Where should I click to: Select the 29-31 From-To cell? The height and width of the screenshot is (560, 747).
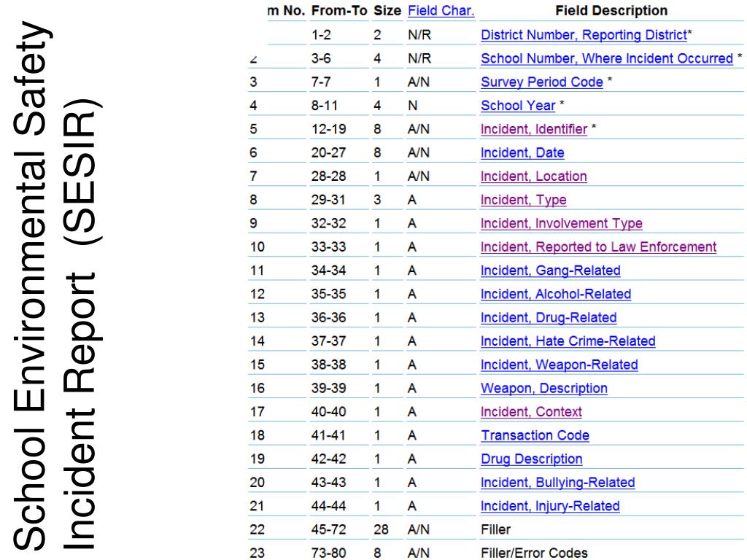[328, 200]
